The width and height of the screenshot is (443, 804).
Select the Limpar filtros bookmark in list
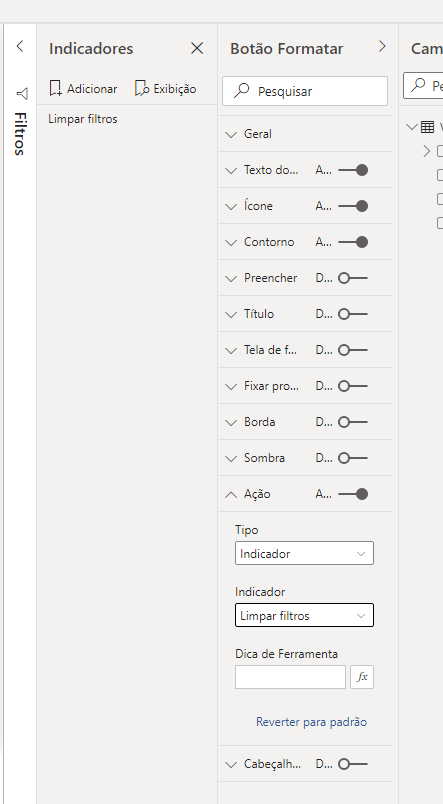point(83,119)
